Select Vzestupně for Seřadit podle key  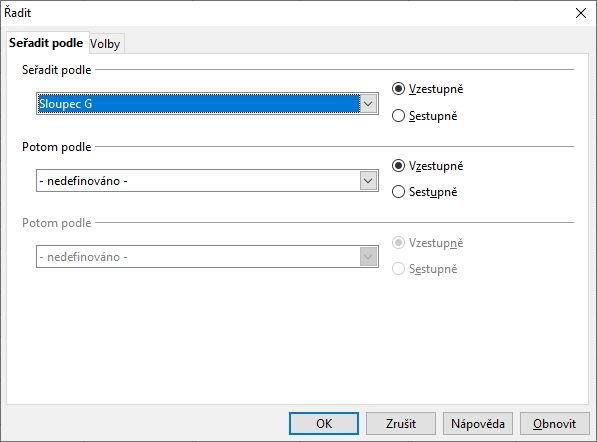click(x=427, y=89)
